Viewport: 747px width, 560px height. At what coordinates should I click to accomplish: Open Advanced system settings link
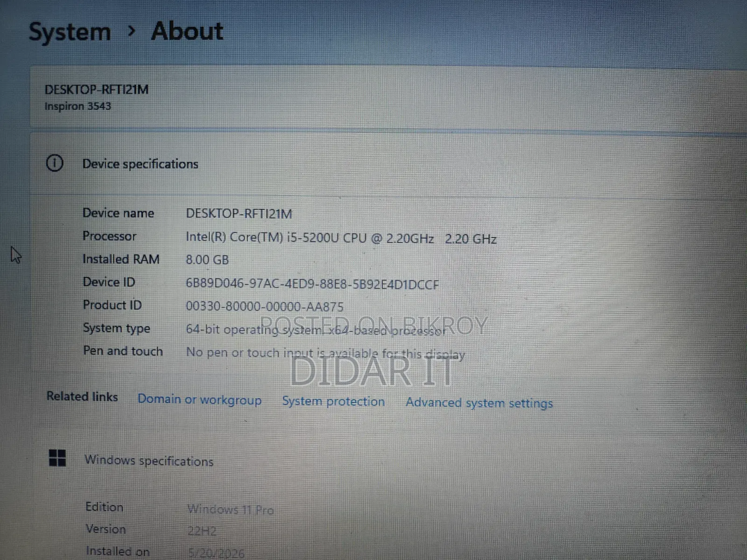click(x=479, y=403)
